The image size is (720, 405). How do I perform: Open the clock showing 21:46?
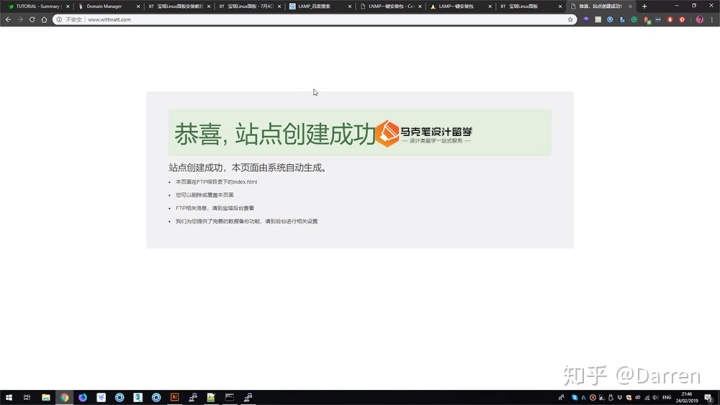click(x=687, y=397)
